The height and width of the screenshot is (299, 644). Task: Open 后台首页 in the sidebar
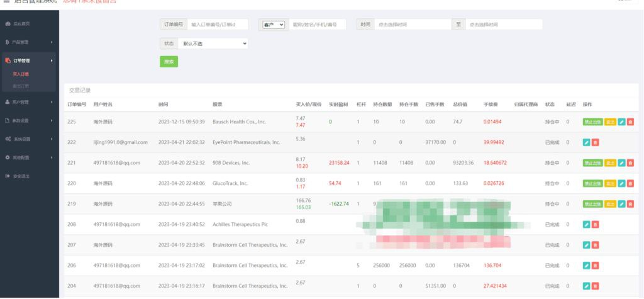coord(21,23)
